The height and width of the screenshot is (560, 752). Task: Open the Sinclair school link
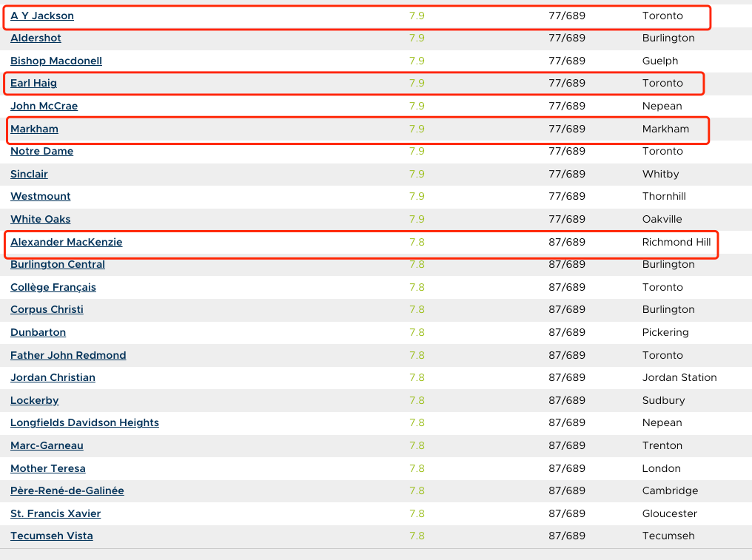[30, 174]
